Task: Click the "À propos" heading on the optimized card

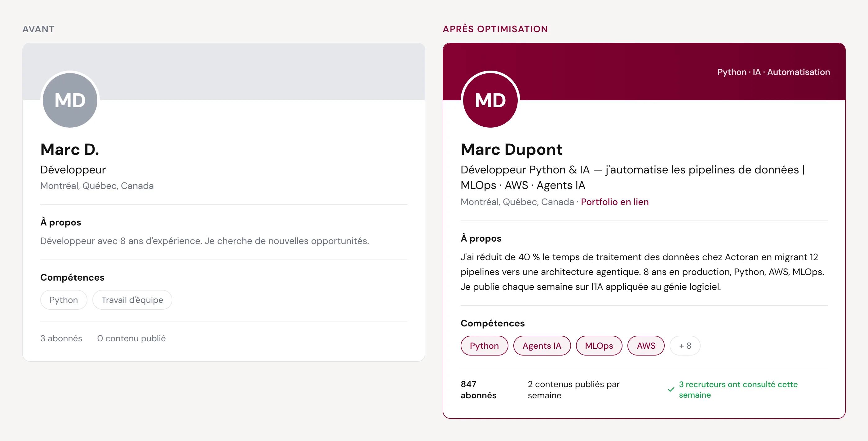Action: [481, 238]
